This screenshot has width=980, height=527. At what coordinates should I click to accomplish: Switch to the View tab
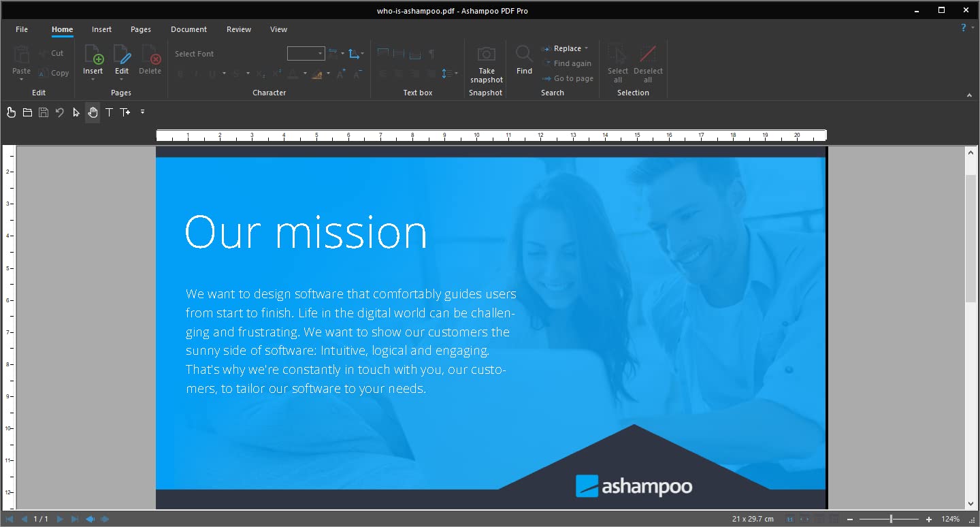(278, 29)
